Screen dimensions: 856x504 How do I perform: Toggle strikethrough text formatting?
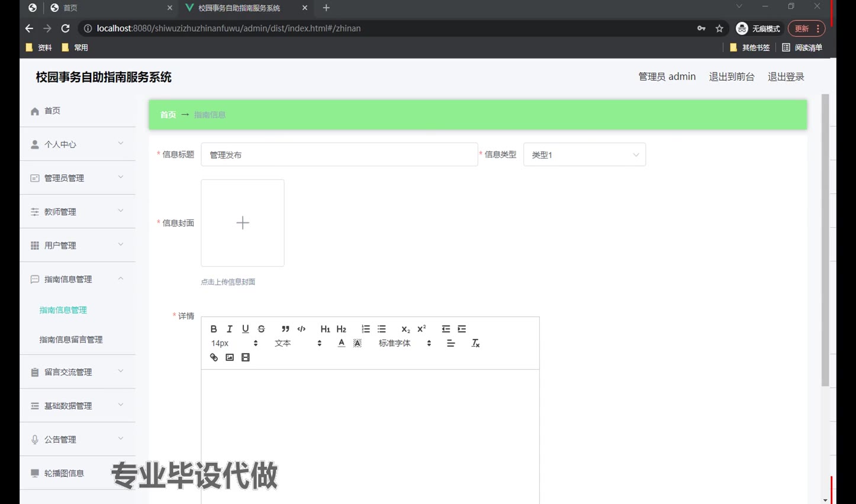pos(261,329)
